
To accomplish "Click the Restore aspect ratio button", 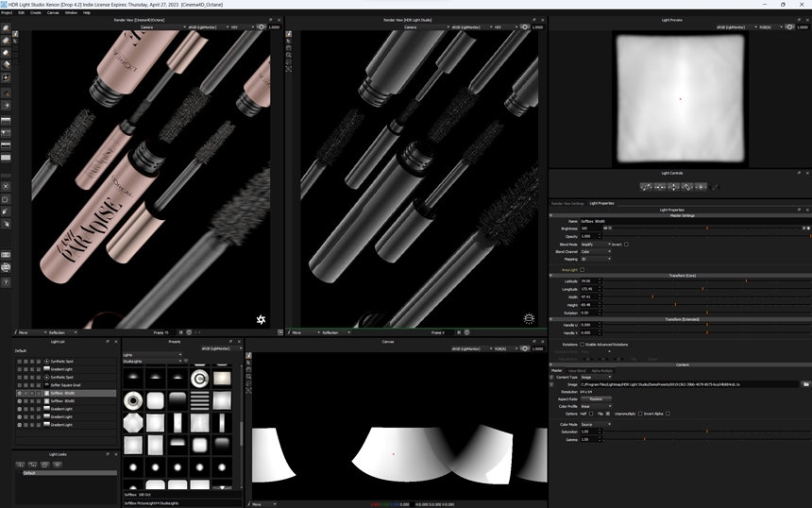I will (596, 398).
